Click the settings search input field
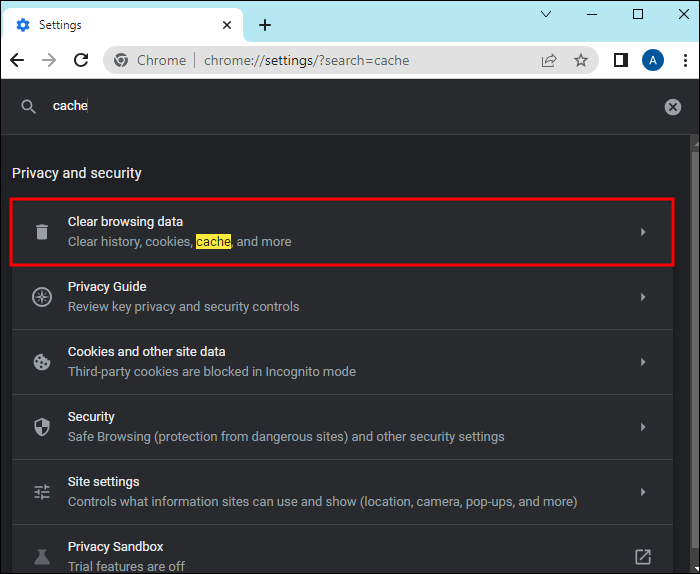700x574 pixels. point(350,106)
